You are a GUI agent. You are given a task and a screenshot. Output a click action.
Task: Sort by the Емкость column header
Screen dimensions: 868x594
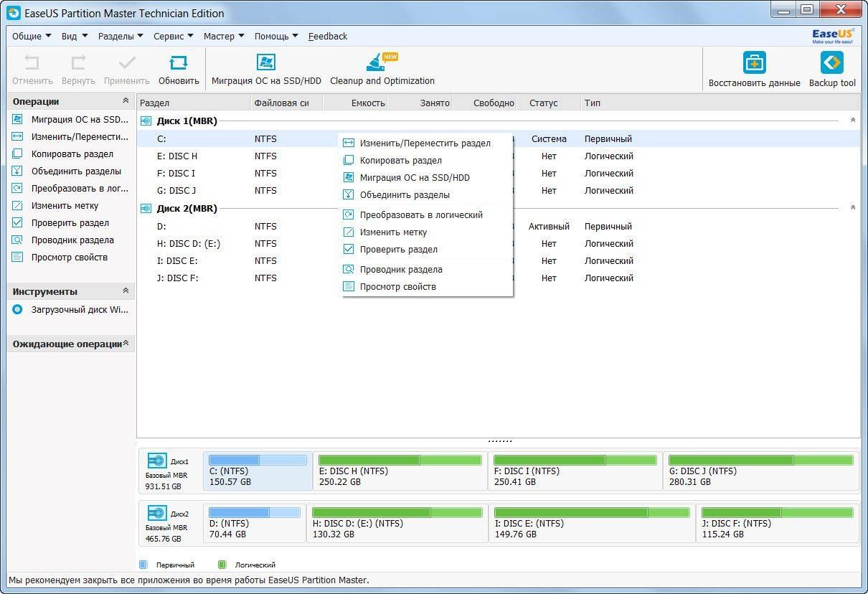(355, 103)
